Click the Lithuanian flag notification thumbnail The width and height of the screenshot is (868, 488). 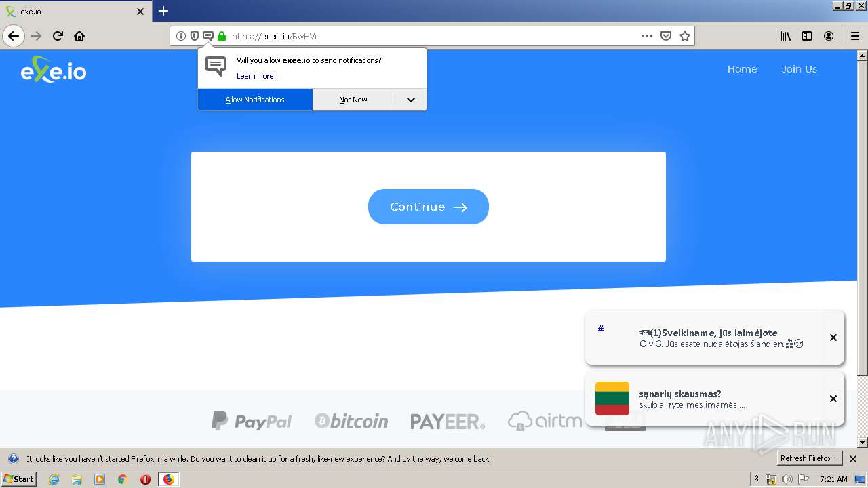612,399
